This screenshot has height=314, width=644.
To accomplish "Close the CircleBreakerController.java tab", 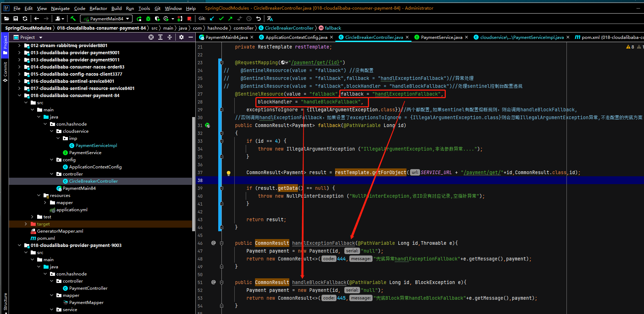I will pos(407,37).
